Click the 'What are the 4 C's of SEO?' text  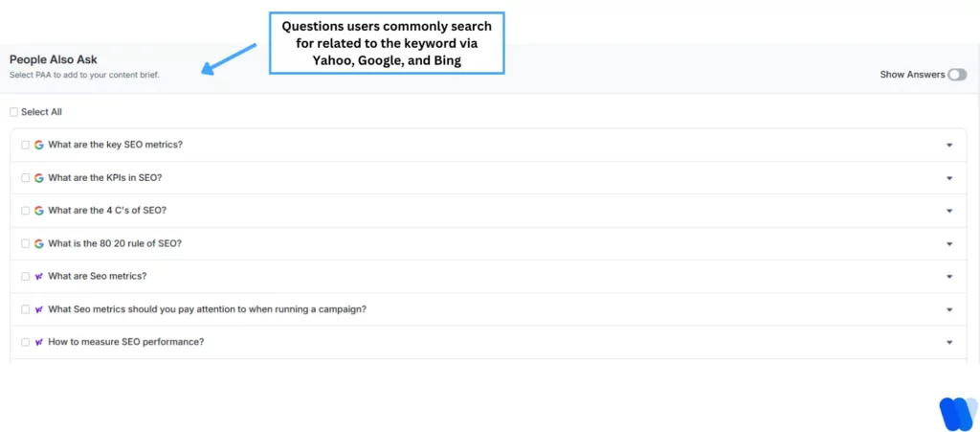point(107,211)
